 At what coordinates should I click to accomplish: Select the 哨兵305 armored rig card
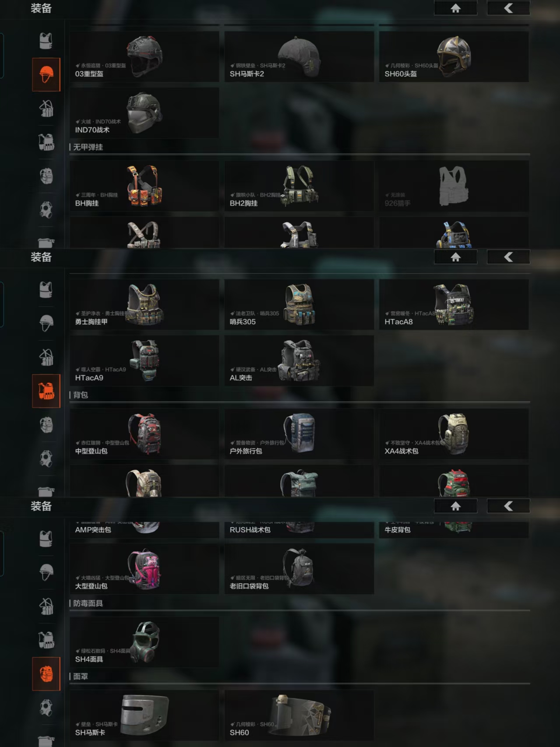pos(299,304)
